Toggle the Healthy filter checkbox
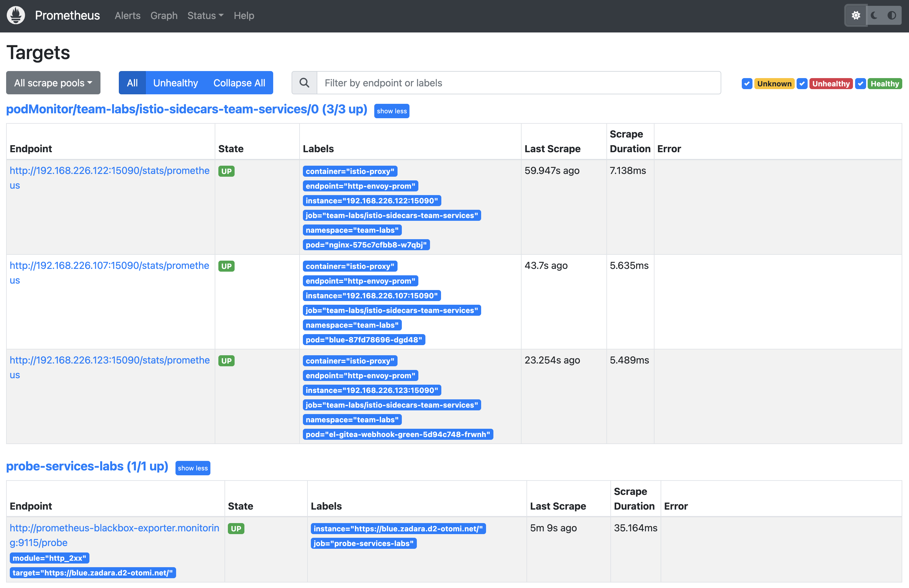The height and width of the screenshot is (588, 909). (860, 84)
